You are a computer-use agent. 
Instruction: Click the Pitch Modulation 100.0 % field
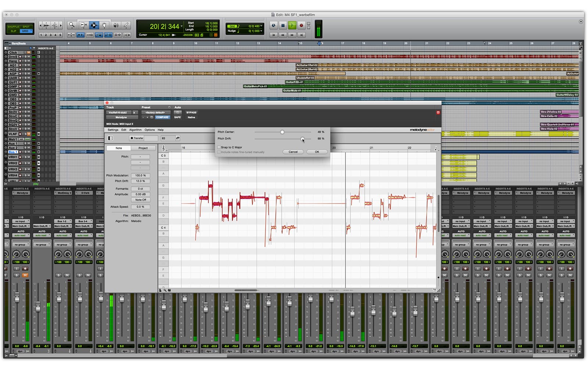140,175
